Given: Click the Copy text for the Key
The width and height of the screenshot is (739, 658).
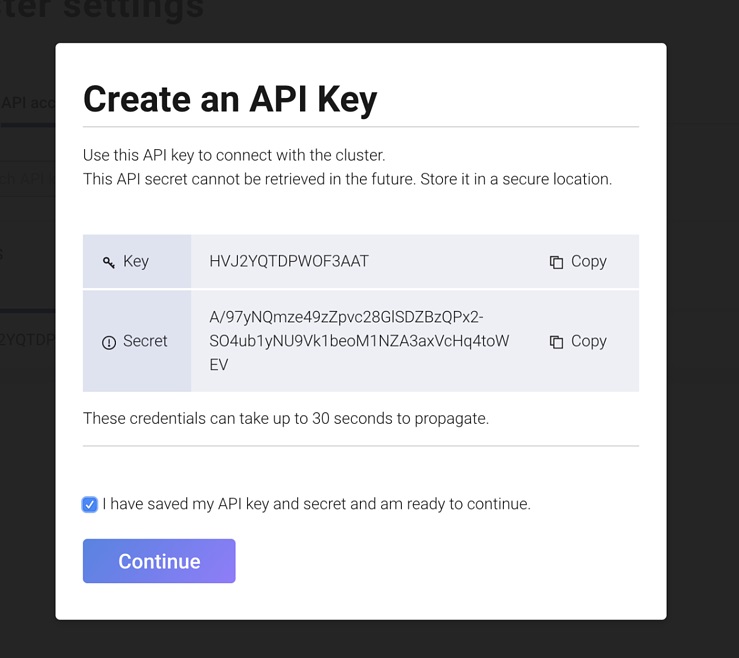Looking at the screenshot, I should coord(589,262).
